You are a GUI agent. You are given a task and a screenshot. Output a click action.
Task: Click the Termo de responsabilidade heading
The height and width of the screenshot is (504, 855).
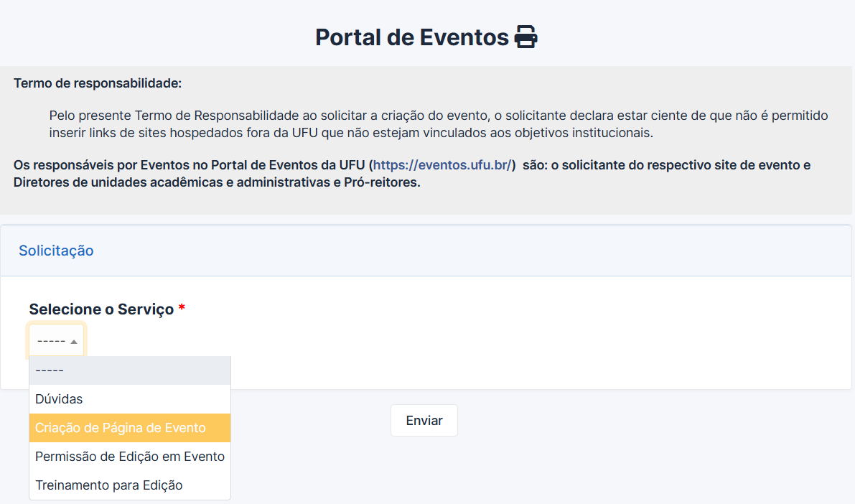(x=98, y=83)
